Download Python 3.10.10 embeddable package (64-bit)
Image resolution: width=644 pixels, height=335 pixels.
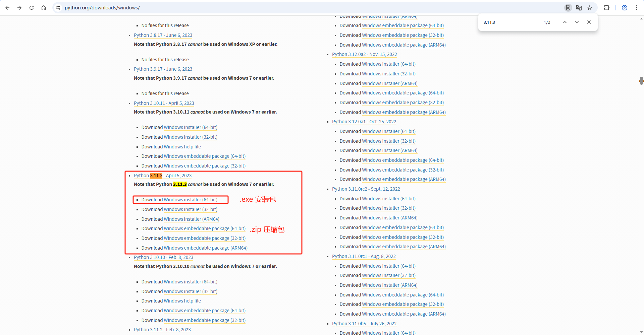pyautogui.click(x=205, y=311)
